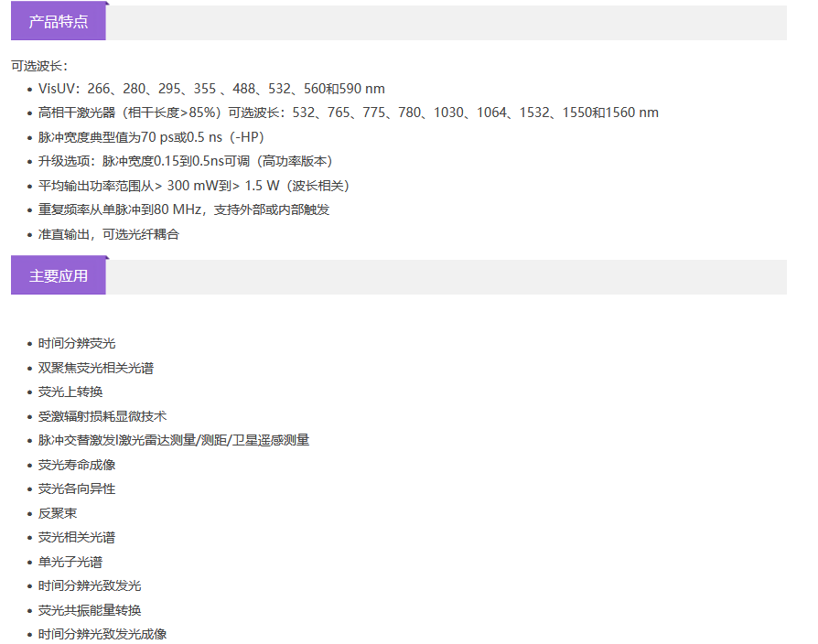Click the 主要应用 purple section header
818x644 pixels.
[59, 276]
